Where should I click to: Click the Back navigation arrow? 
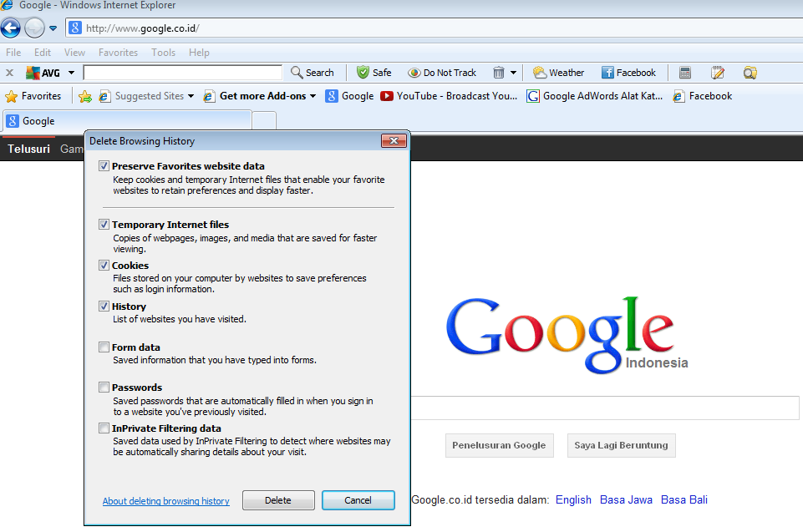10,28
